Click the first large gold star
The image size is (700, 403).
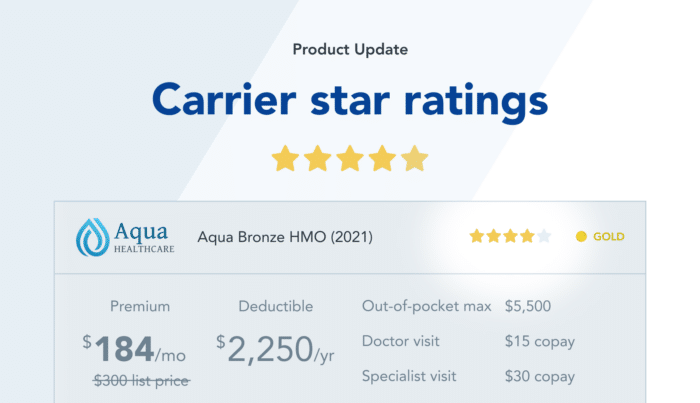coord(285,158)
